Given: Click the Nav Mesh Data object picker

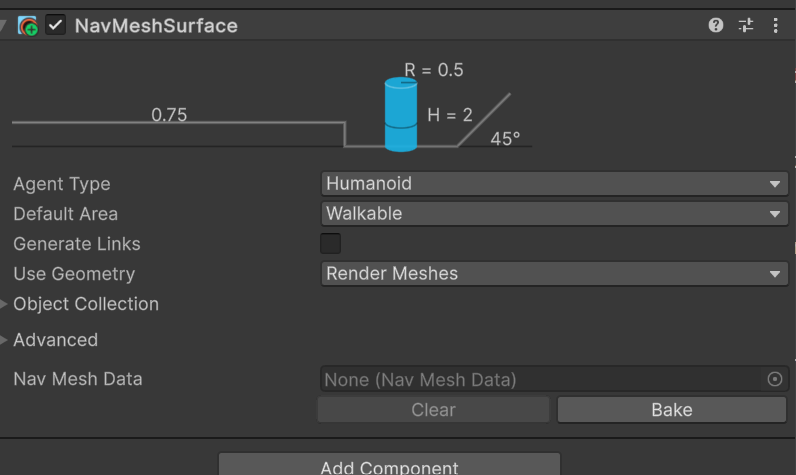Looking at the screenshot, I should pyautogui.click(x=774, y=380).
